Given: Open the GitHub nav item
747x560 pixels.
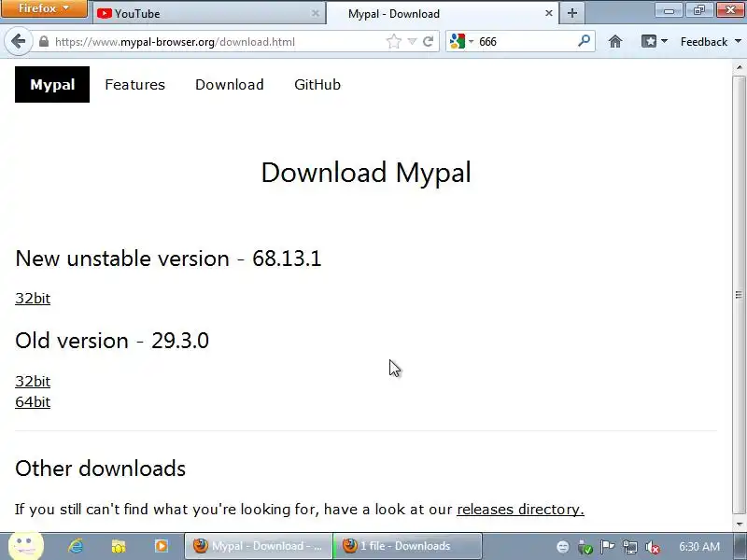Looking at the screenshot, I should (x=317, y=84).
